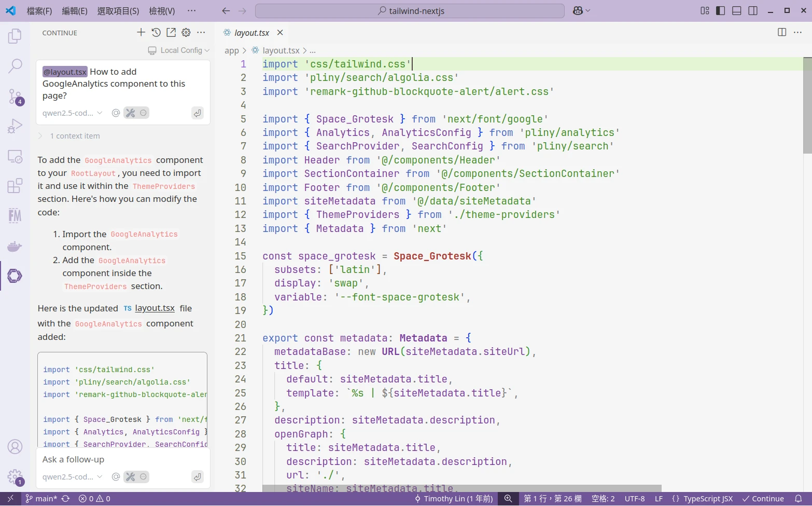Open Run and Debug view
Image resolution: width=812 pixels, height=506 pixels.
pyautogui.click(x=15, y=126)
